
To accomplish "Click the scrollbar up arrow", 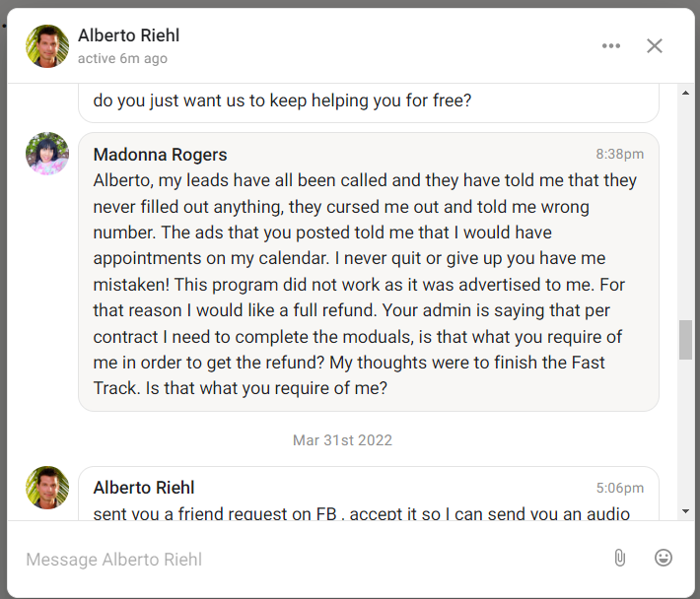I will tap(686, 93).
